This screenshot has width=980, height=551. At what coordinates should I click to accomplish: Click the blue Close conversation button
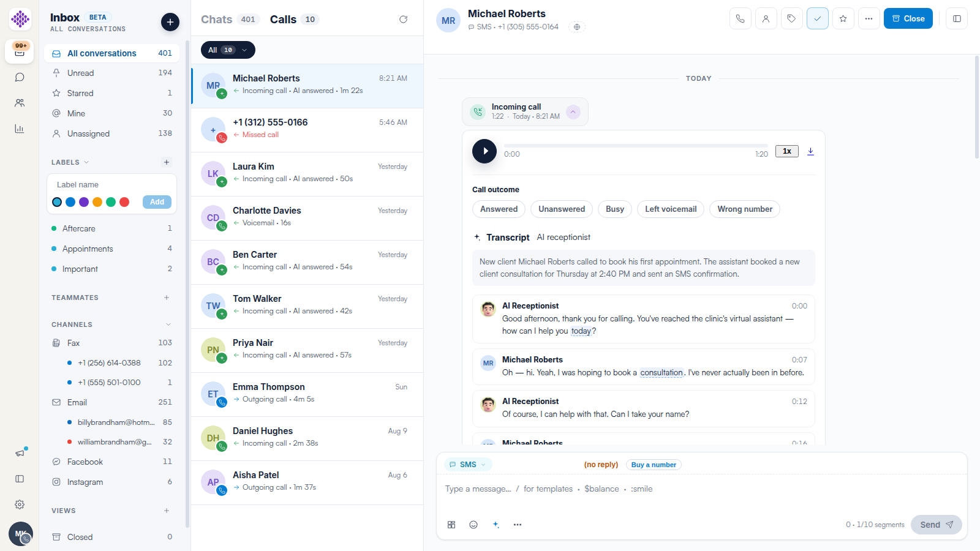point(908,18)
